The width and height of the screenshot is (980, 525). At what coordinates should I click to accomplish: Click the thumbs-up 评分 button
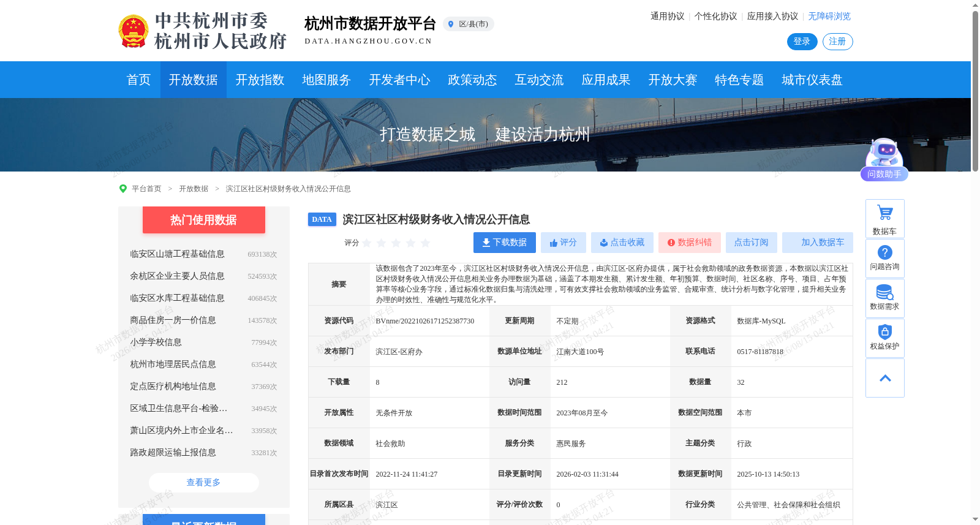click(563, 243)
